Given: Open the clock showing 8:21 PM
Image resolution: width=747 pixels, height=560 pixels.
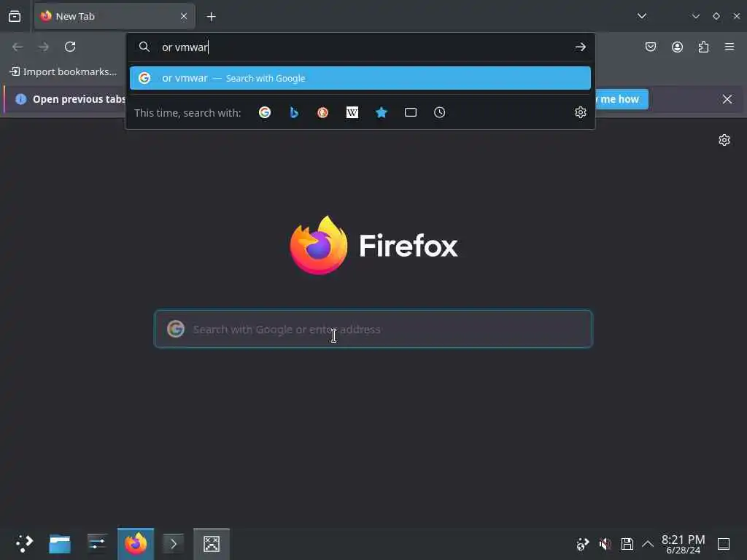Looking at the screenshot, I should click(x=683, y=544).
